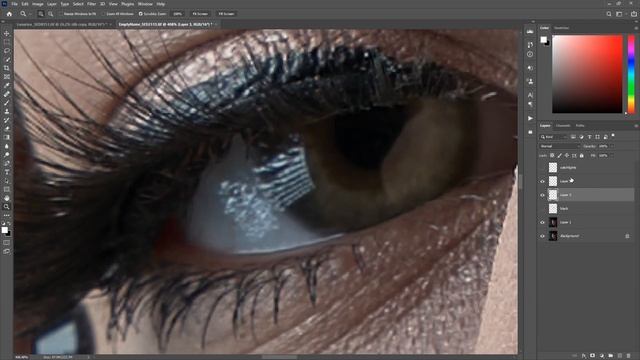Toggle visibility of the top catchlights layer
This screenshot has width=640, height=360.
pyautogui.click(x=542, y=167)
